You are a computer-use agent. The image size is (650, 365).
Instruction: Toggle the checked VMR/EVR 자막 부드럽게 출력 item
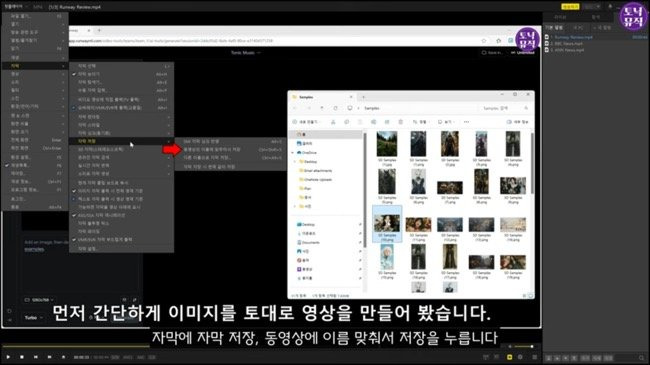[121, 239]
